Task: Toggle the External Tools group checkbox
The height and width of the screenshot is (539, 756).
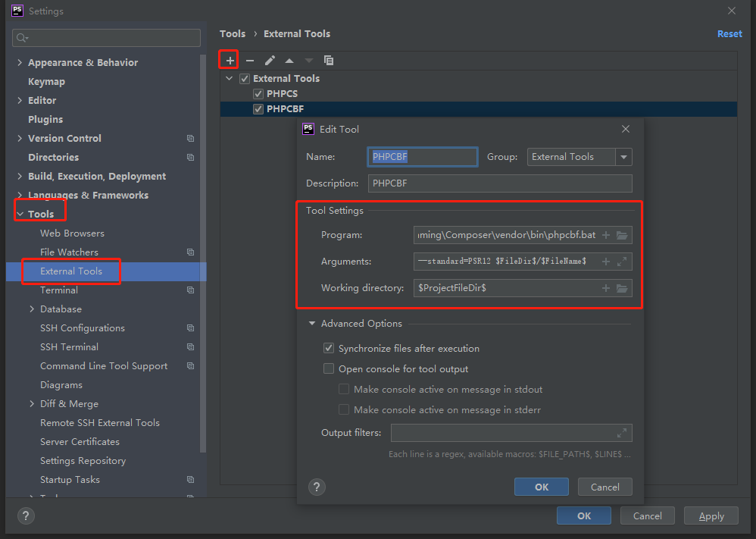Action: tap(245, 79)
